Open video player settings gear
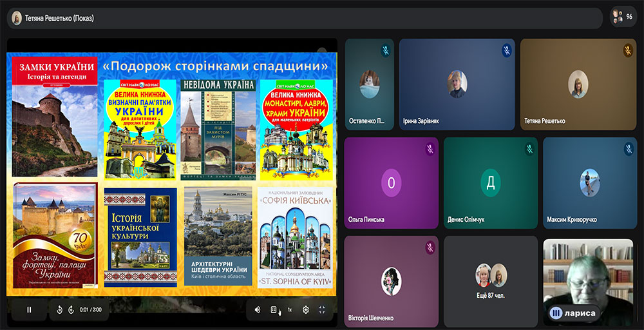Screen dimensions: 644x330 pos(306,309)
